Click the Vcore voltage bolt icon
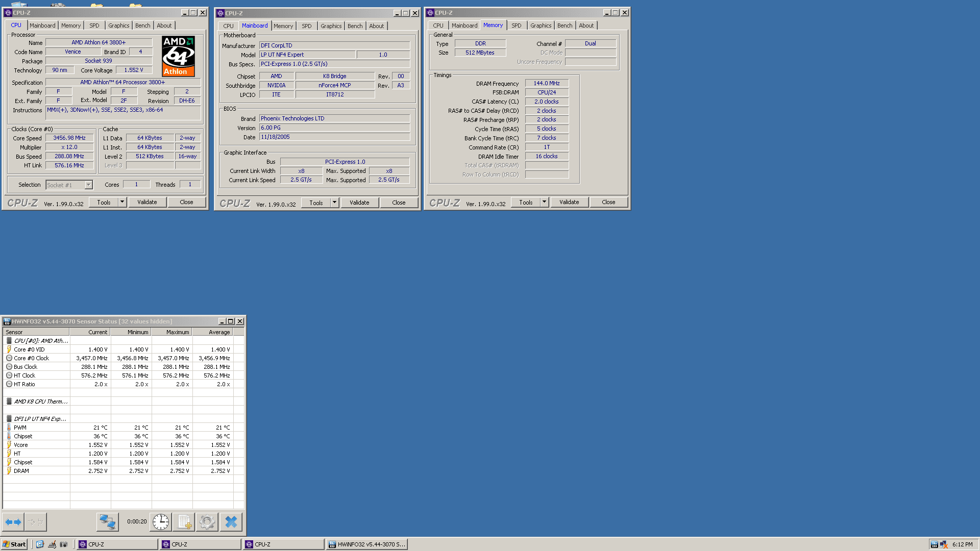 9,445
